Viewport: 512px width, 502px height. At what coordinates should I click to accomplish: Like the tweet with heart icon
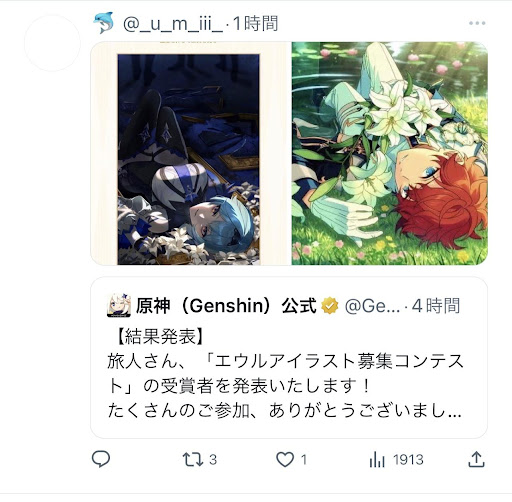tap(285, 460)
